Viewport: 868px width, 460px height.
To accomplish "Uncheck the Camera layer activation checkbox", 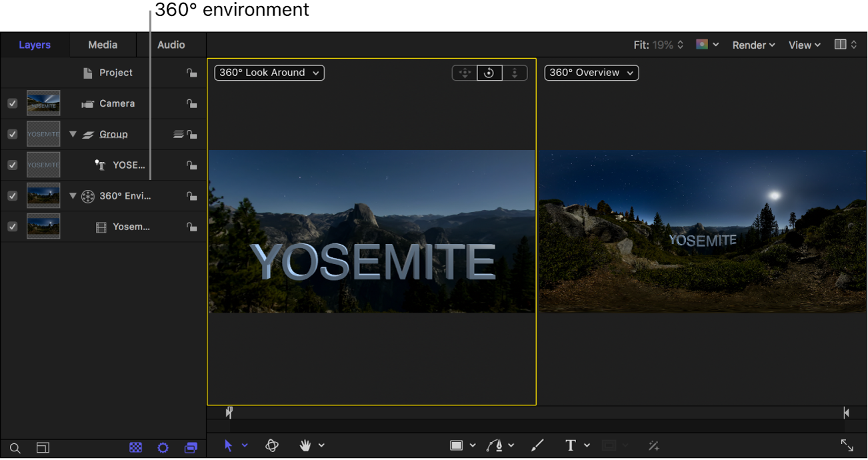I will 12,103.
